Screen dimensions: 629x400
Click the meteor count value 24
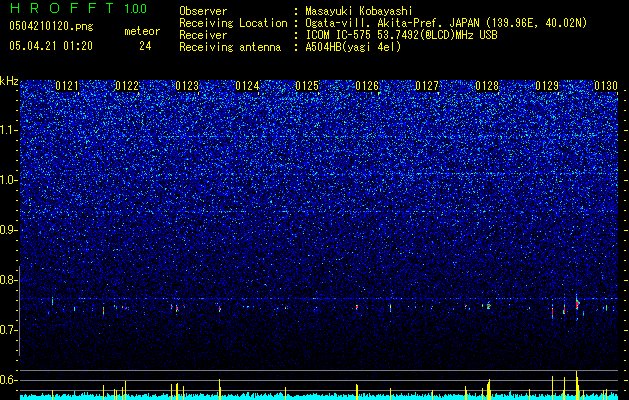(x=145, y=46)
